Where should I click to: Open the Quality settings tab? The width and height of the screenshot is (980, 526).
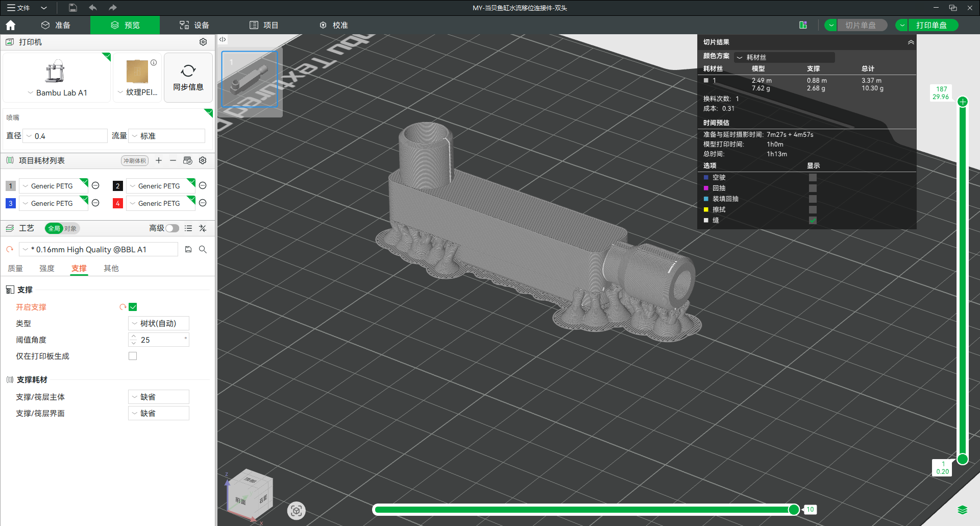coord(15,268)
